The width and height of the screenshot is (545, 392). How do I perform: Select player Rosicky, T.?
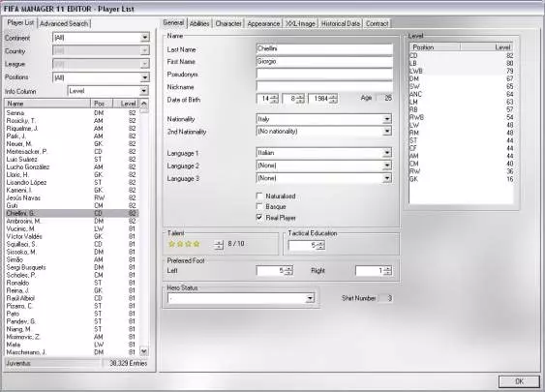coord(72,121)
